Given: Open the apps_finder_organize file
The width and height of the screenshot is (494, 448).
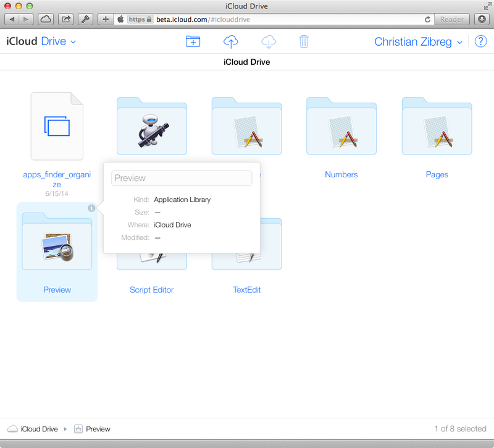Looking at the screenshot, I should pos(57,126).
